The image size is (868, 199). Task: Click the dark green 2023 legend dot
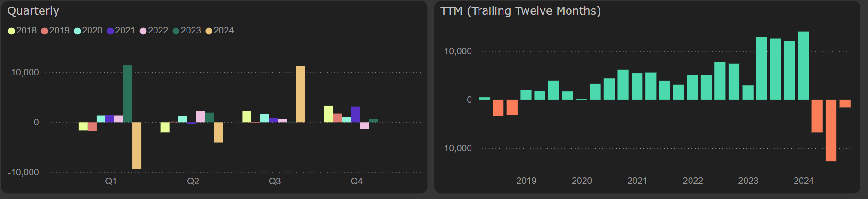tap(176, 31)
